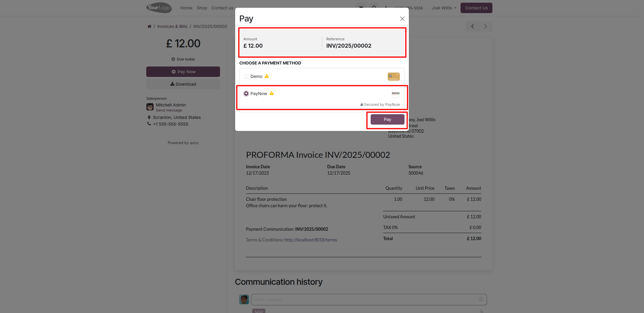Close the Pay dialog with the X

(x=402, y=19)
